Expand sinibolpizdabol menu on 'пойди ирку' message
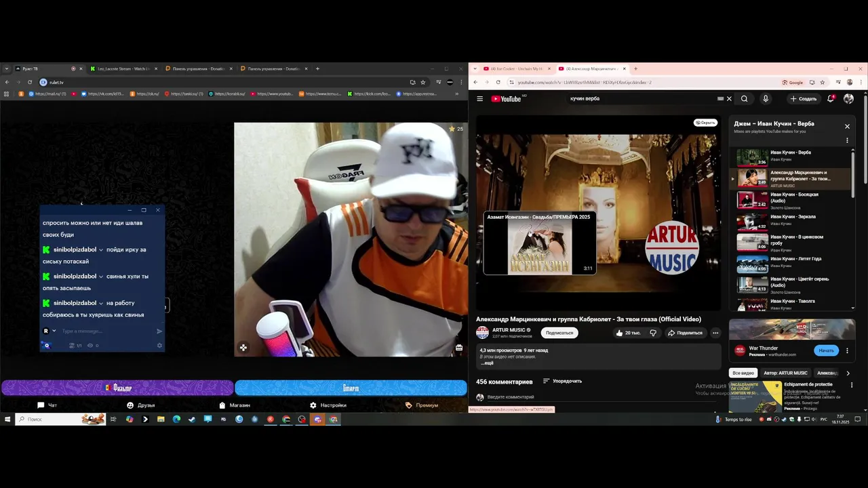The image size is (868, 488). [101, 250]
